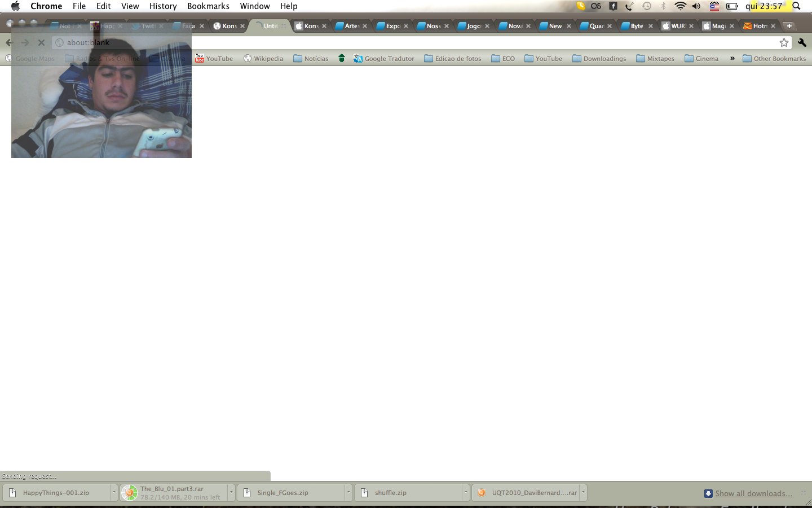Close the Arte tab
This screenshot has height=508, width=812.
click(365, 26)
